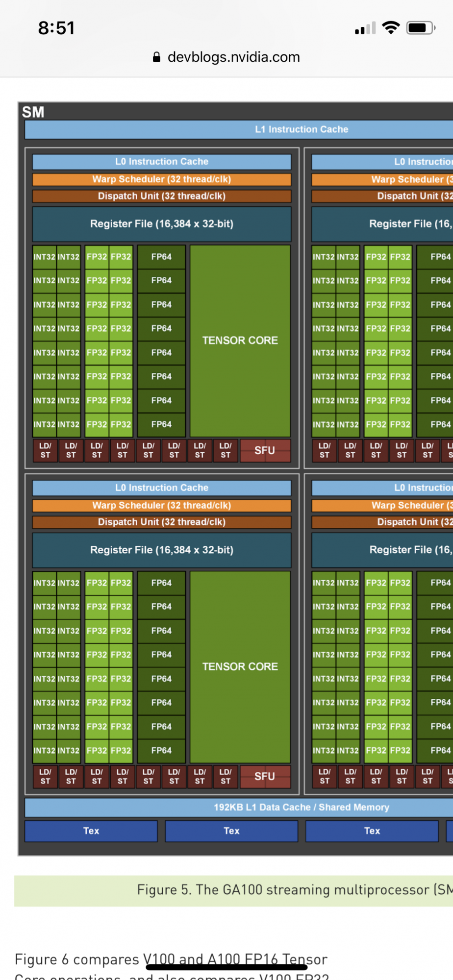Viewport: 453px width, 980px height.
Task: Tap L0 Instruction Cache in upper-left partition
Action: click(162, 162)
